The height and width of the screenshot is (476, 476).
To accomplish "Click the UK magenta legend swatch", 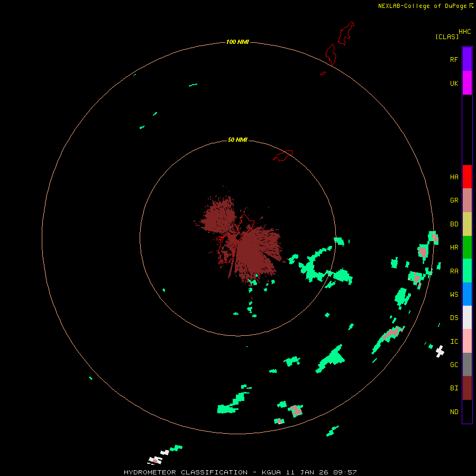I will coord(467,83).
